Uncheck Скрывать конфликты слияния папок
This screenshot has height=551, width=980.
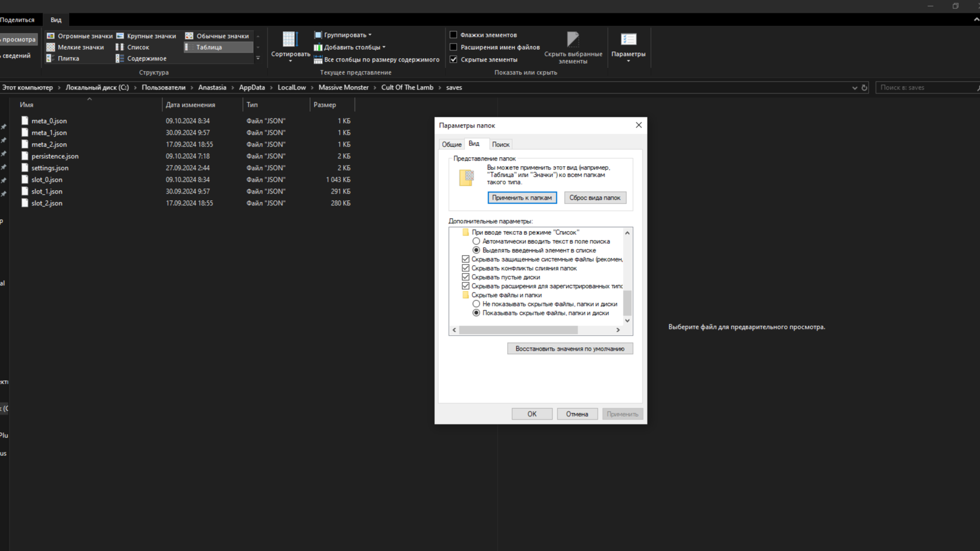466,268
